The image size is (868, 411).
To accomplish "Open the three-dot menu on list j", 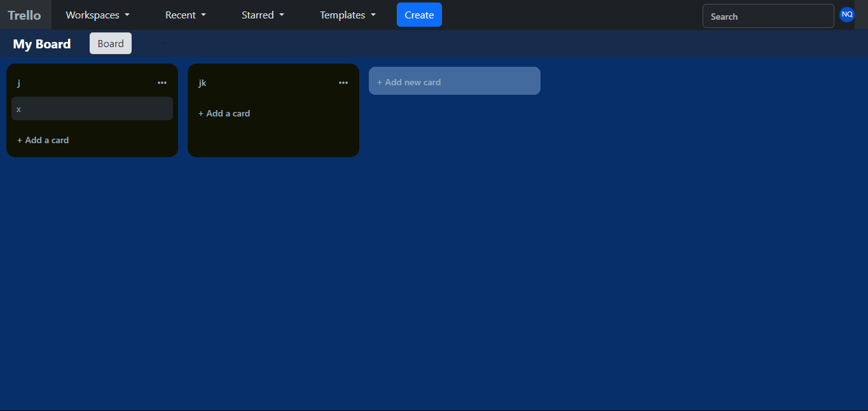I will pos(162,83).
